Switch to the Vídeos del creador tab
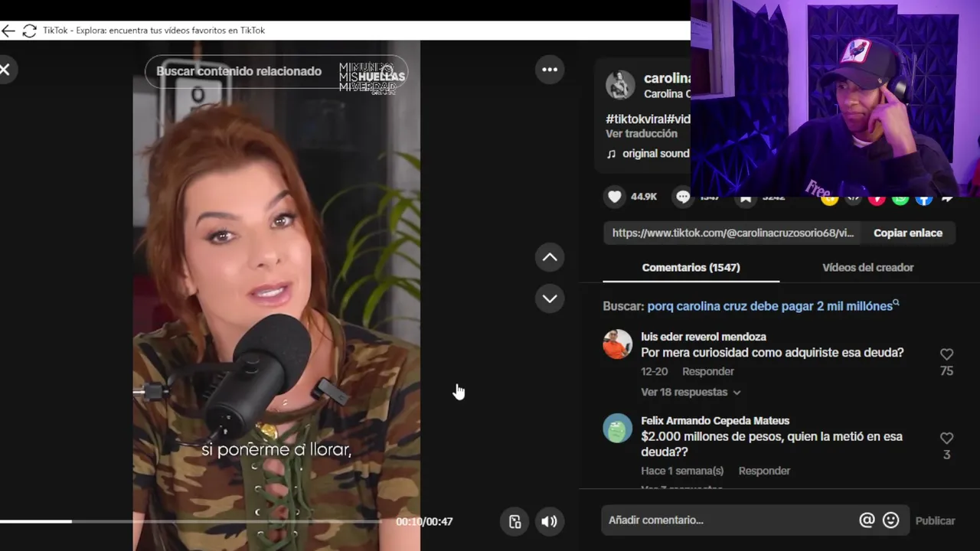The image size is (980, 551). [x=867, y=267]
